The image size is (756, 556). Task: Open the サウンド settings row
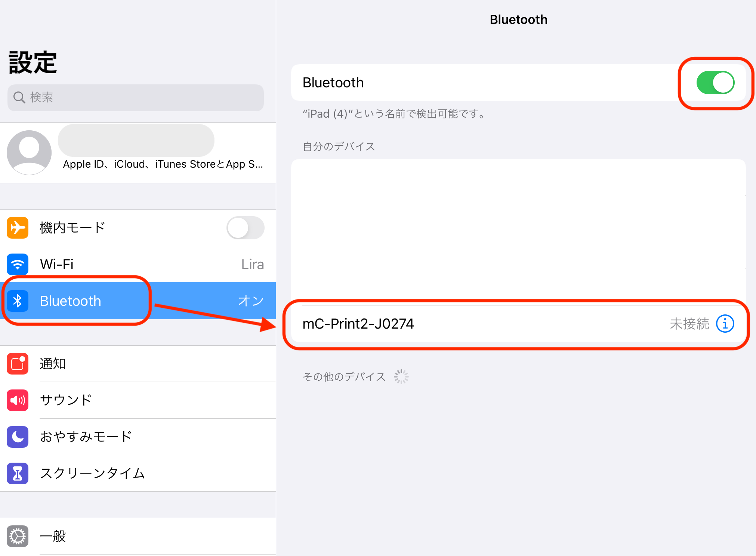point(138,400)
